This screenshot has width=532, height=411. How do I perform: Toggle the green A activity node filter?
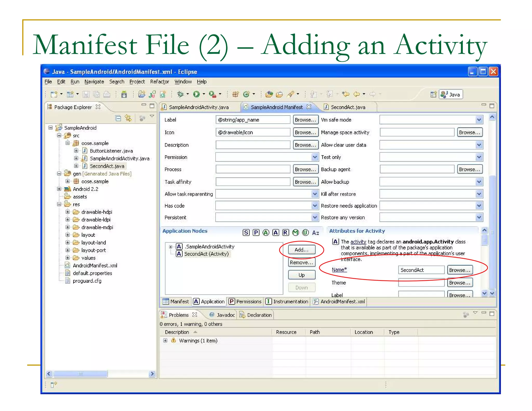click(266, 233)
